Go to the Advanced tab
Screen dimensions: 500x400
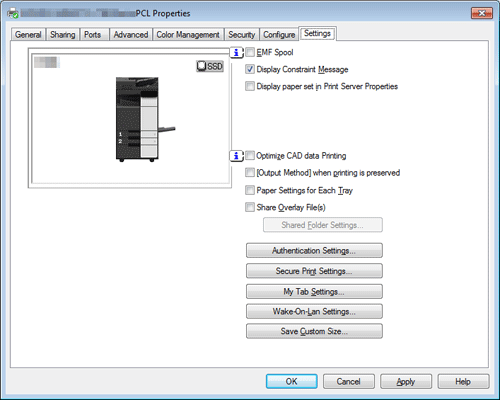pyautogui.click(x=131, y=35)
